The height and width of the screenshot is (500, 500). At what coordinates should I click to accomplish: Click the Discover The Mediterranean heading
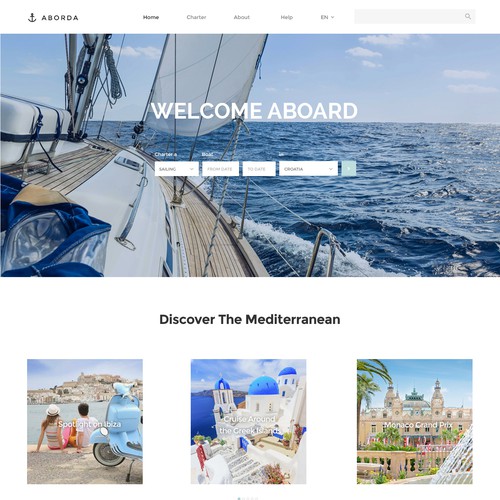(250, 319)
